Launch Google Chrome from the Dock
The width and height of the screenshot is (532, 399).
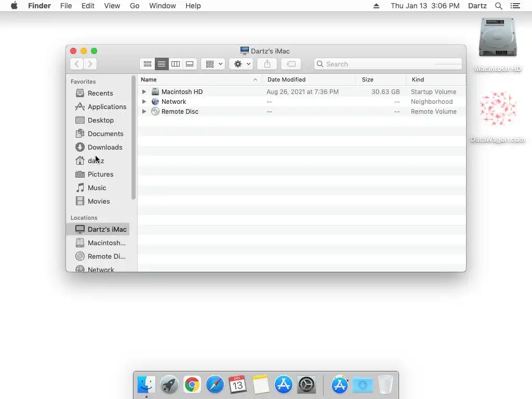pyautogui.click(x=192, y=384)
